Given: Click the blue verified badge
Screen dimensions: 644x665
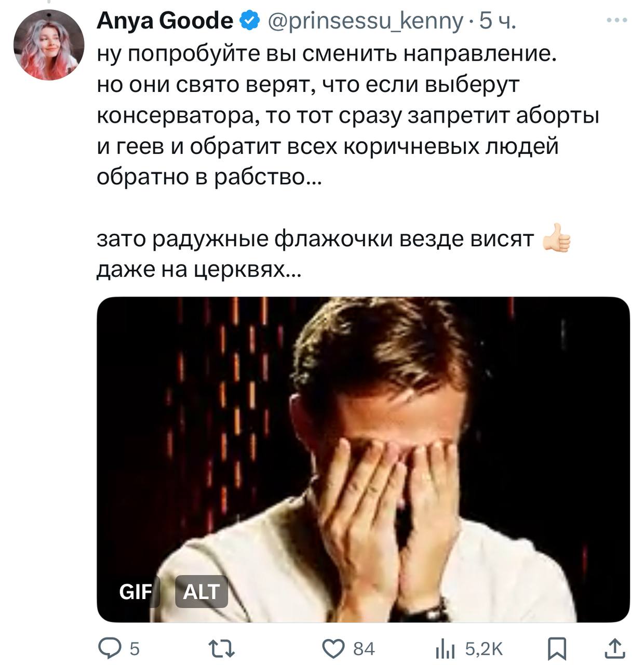Looking at the screenshot, I should point(250,21).
